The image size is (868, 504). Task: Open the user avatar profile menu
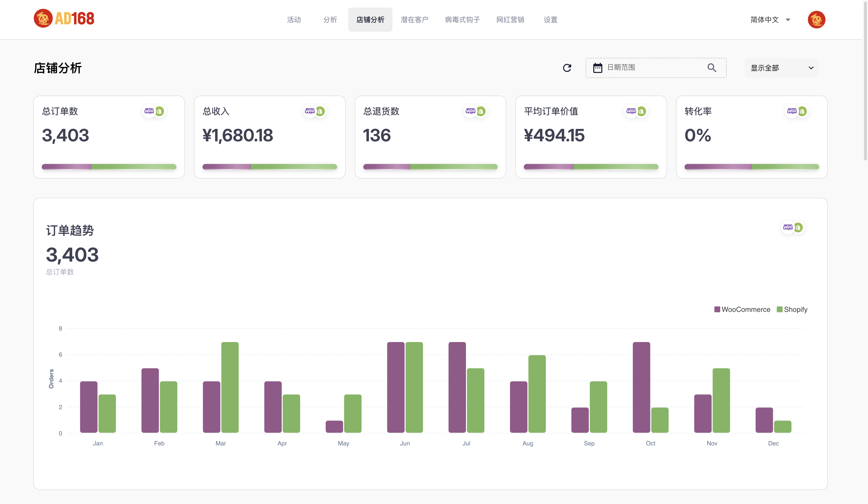pyautogui.click(x=816, y=20)
